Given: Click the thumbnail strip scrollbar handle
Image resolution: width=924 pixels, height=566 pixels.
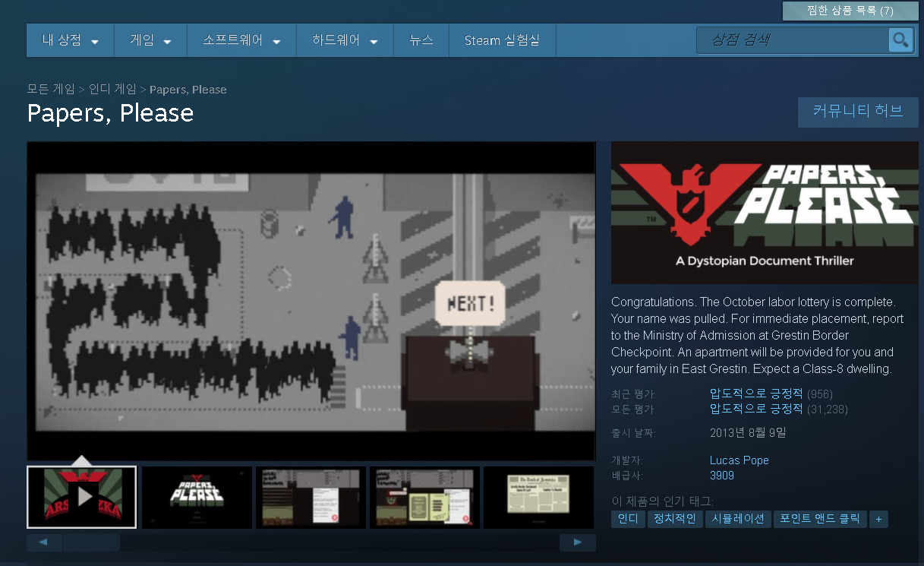Looking at the screenshot, I should pos(91,542).
